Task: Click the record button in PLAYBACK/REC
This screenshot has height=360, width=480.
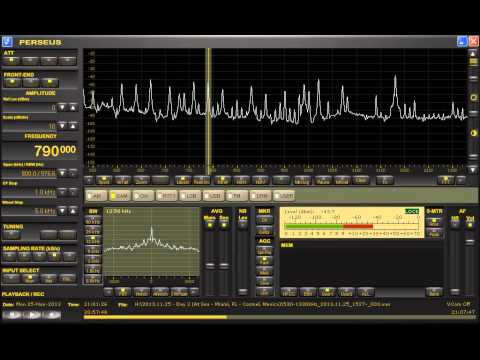Action: 52,315
